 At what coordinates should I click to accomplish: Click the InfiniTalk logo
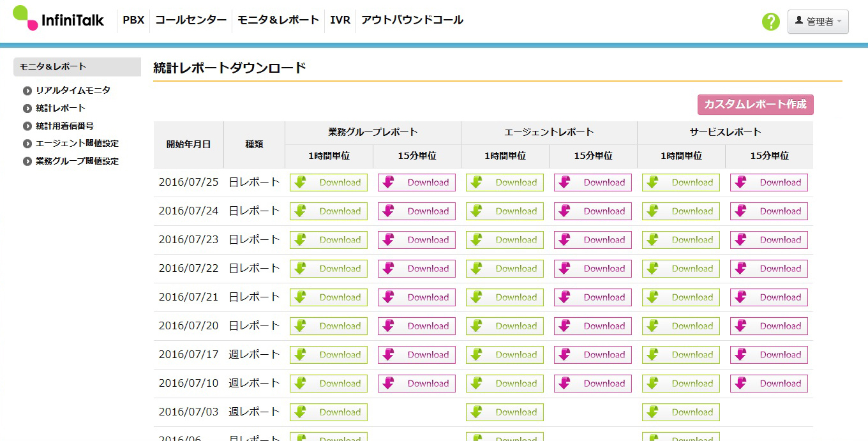(x=59, y=19)
